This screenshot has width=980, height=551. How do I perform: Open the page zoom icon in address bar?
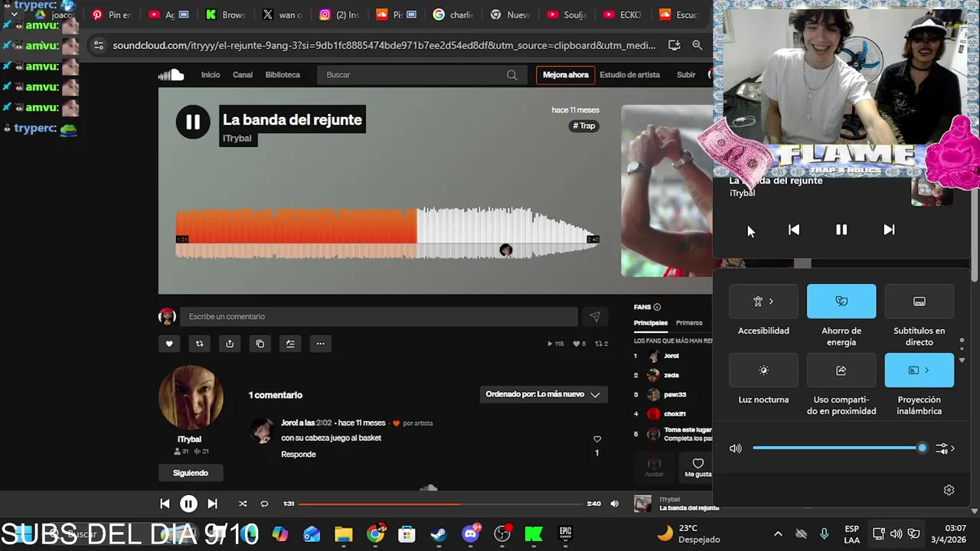[697, 45]
